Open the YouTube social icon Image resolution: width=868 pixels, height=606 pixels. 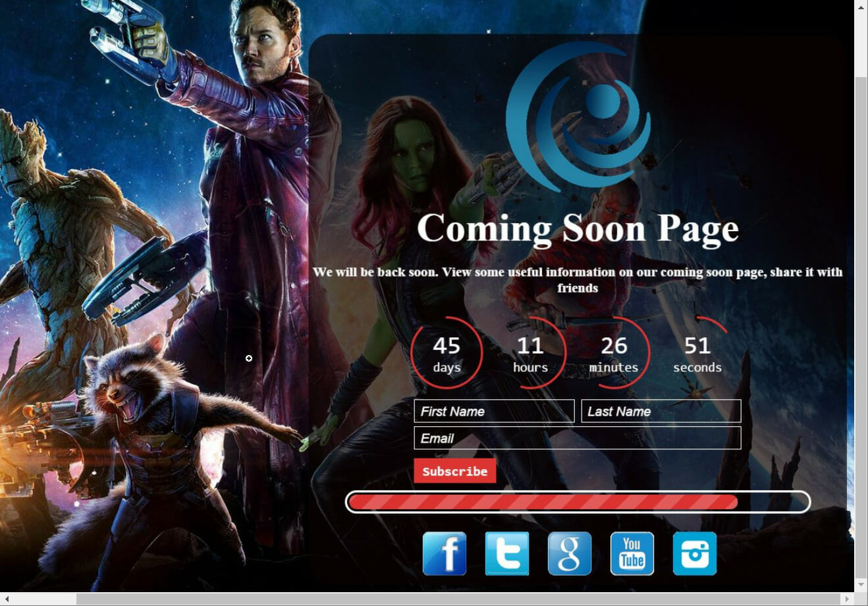pyautogui.click(x=632, y=554)
